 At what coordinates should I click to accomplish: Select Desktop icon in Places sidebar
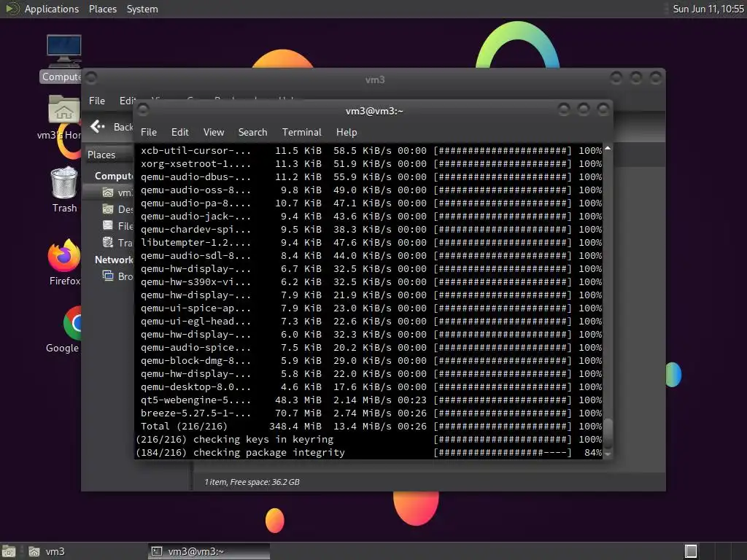tap(108, 209)
